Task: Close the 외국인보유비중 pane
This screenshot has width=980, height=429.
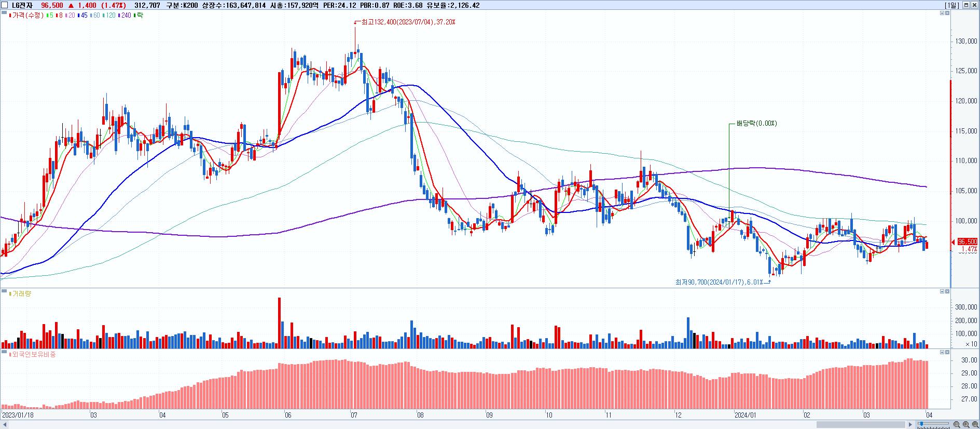Action: coord(947,352)
